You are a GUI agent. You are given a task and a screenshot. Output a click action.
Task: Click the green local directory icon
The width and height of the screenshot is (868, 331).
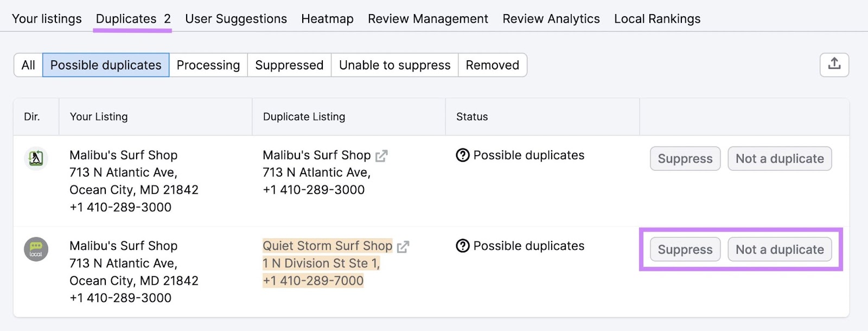coord(36,249)
